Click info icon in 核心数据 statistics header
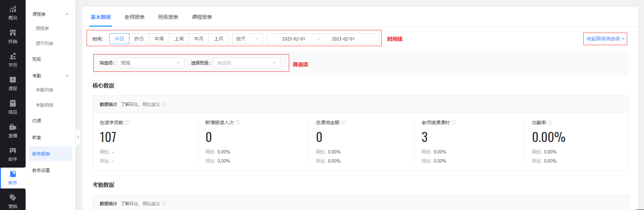Image resolution: width=644 pixels, height=210 pixels. coord(164,104)
